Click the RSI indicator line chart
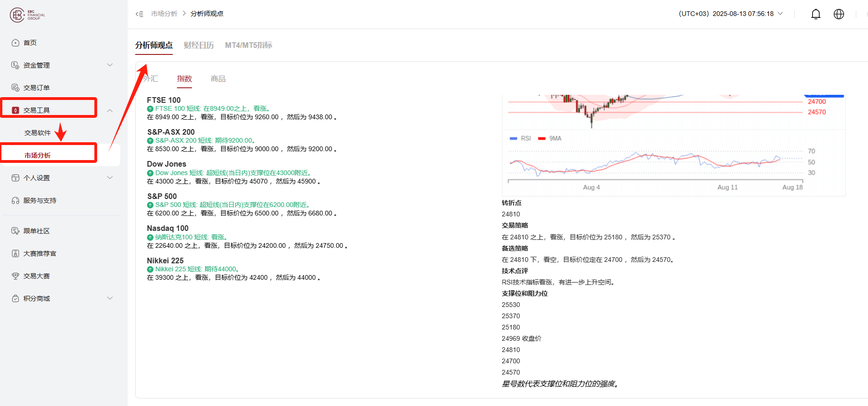This screenshot has height=406, width=868. click(655, 163)
